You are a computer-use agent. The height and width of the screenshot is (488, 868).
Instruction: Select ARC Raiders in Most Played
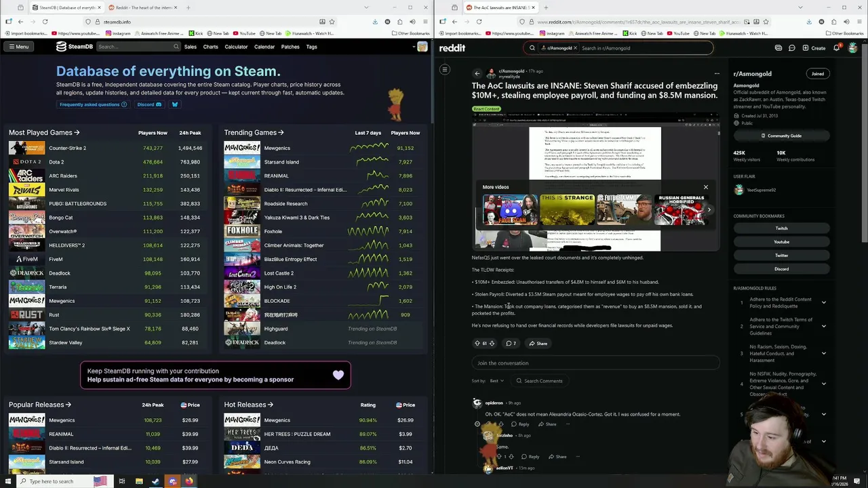click(x=63, y=176)
